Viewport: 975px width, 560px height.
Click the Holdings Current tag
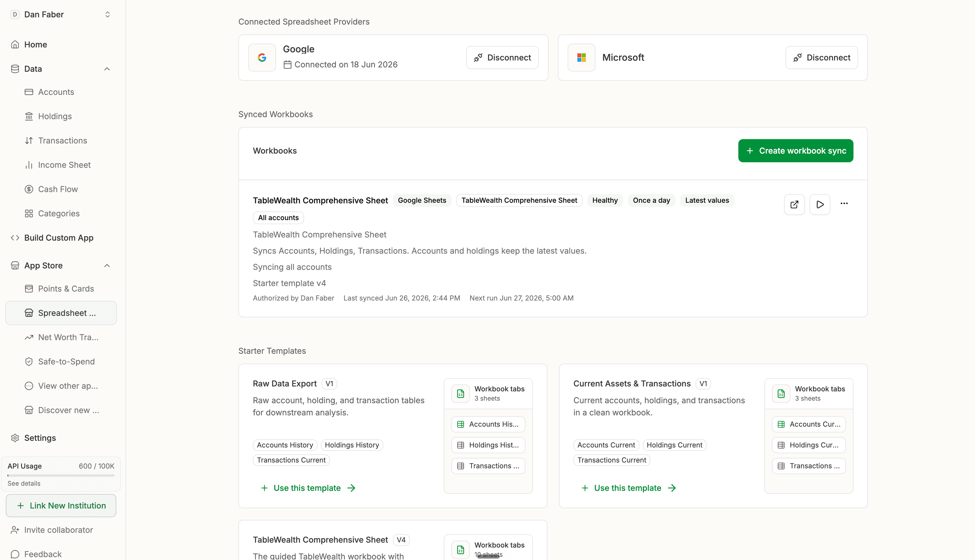(x=675, y=445)
